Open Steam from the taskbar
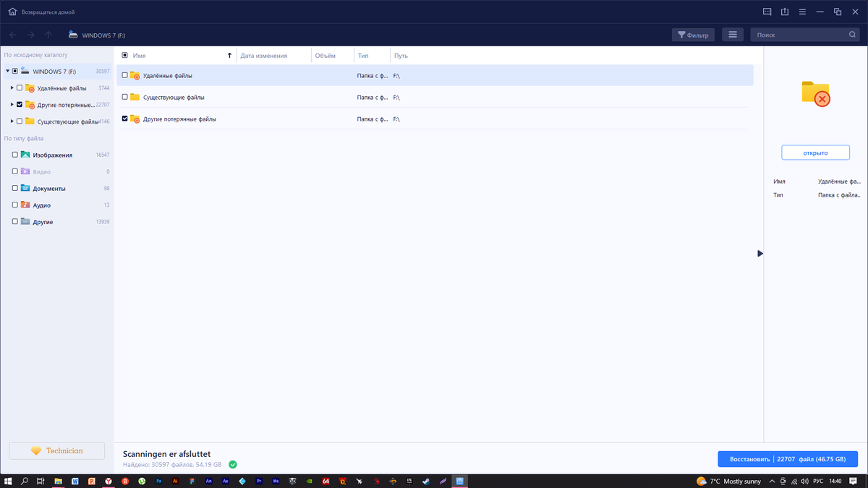The image size is (868, 488). pyautogui.click(x=426, y=481)
